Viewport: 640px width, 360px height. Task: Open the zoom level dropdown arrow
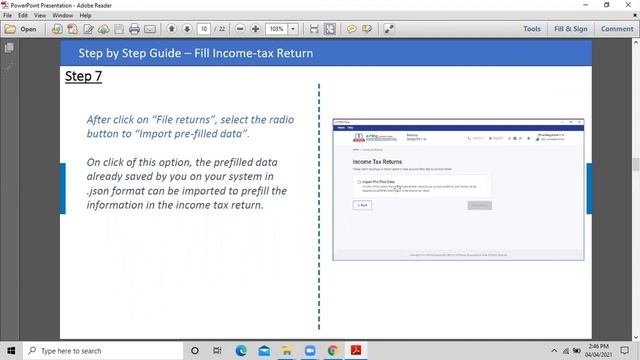[293, 29]
